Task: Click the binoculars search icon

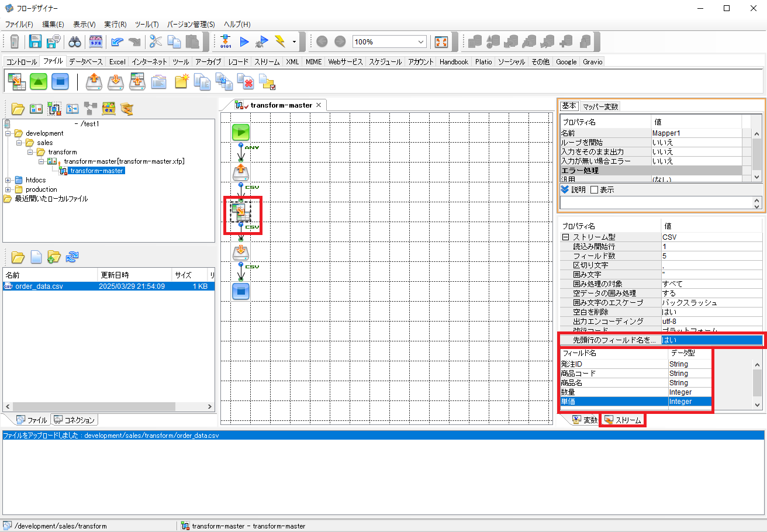Action: pyautogui.click(x=74, y=42)
